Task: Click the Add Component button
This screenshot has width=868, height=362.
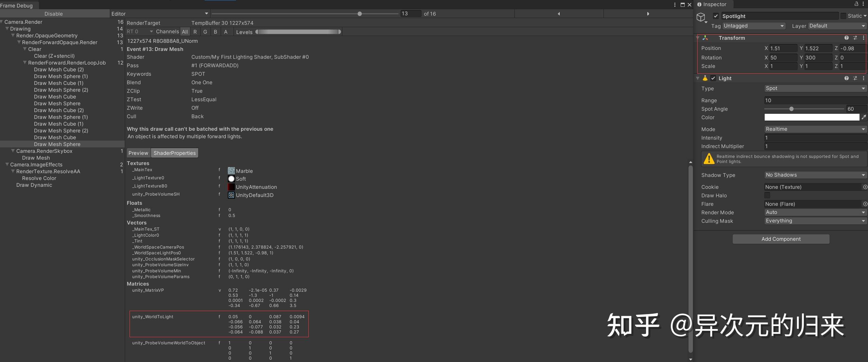Action: 781,239
